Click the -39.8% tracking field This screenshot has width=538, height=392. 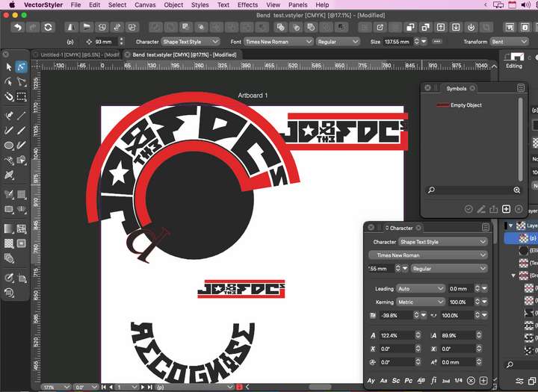point(395,315)
